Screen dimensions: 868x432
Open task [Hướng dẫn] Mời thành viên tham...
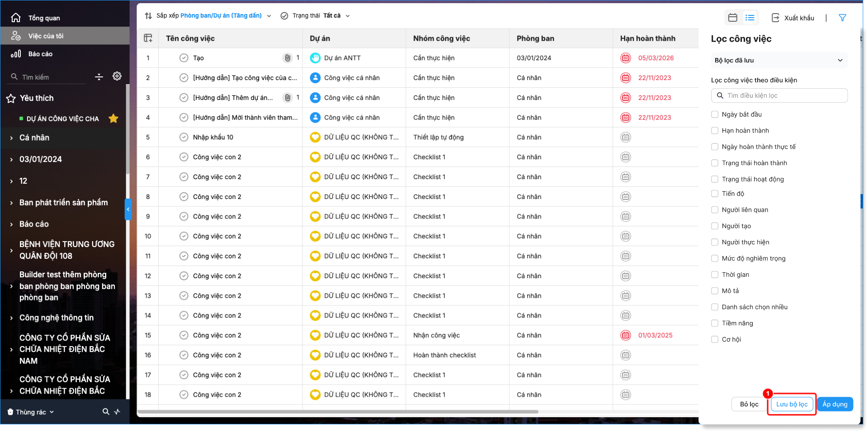tap(245, 118)
